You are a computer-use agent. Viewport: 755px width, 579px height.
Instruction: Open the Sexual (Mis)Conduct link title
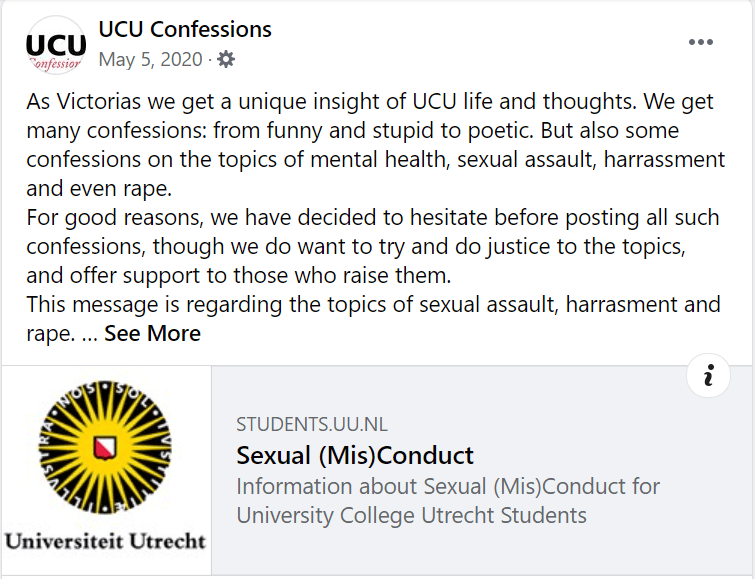point(355,456)
